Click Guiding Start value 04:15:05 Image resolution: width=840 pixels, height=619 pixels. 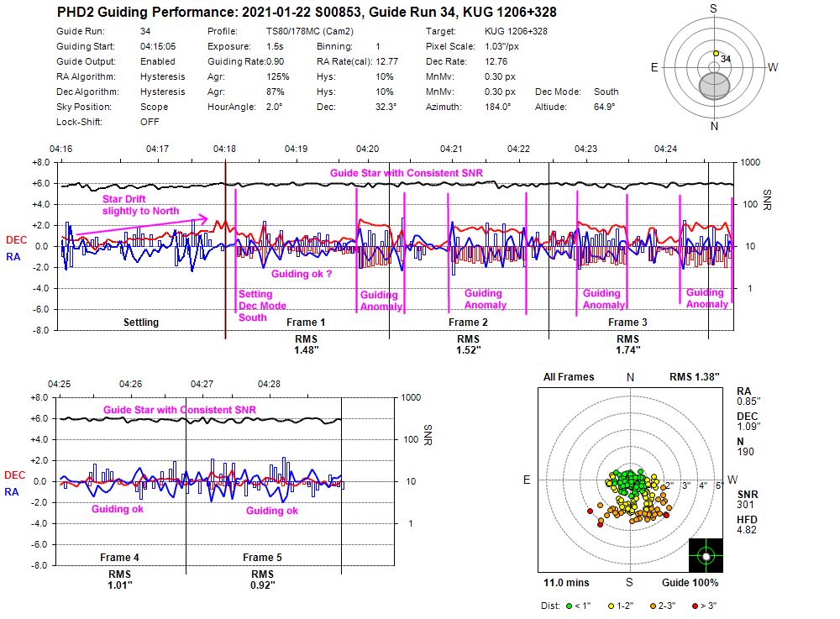pyautogui.click(x=158, y=46)
